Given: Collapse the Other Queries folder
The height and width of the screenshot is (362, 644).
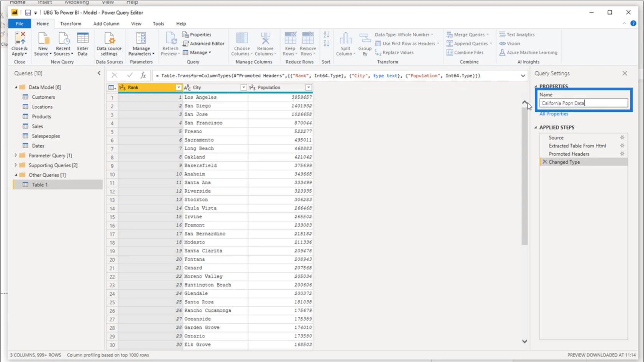Looking at the screenshot, I should coord(16,175).
